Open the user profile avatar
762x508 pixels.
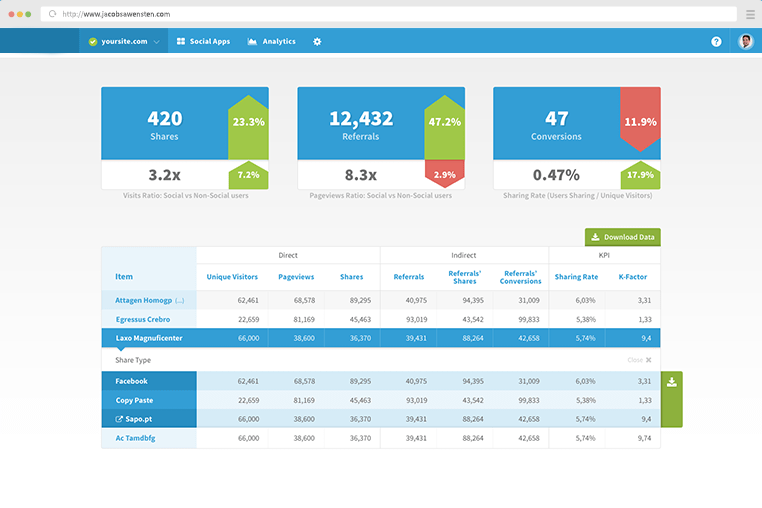coord(745,42)
